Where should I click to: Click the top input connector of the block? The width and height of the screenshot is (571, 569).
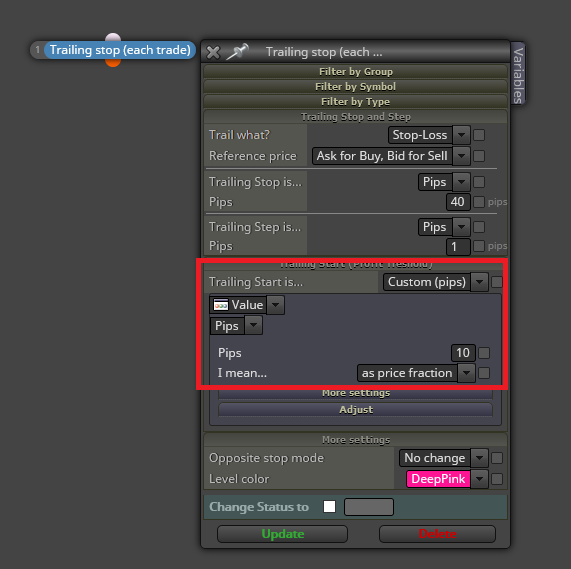point(113,37)
